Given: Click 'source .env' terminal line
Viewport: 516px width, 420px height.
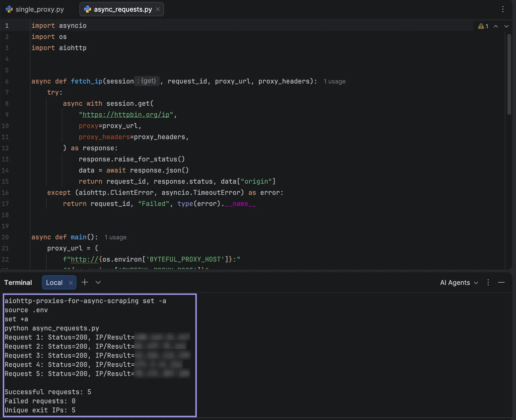Looking at the screenshot, I should click(x=26, y=310).
